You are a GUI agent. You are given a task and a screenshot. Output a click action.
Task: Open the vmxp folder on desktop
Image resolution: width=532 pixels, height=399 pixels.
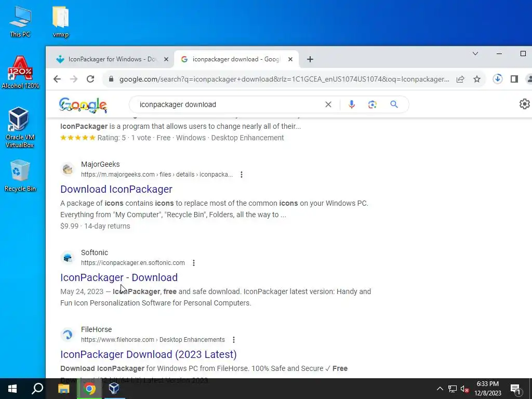(x=61, y=21)
